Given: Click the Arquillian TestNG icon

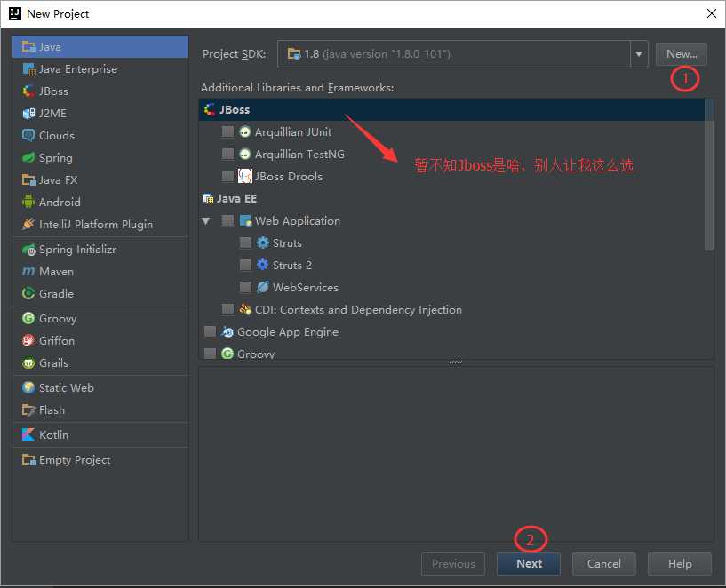Looking at the screenshot, I should coord(245,154).
